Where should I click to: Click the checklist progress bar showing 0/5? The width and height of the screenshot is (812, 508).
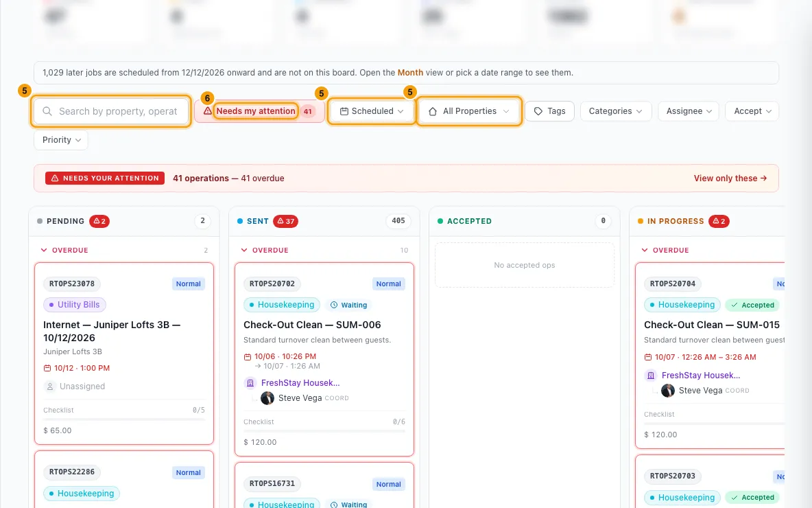click(x=123, y=419)
